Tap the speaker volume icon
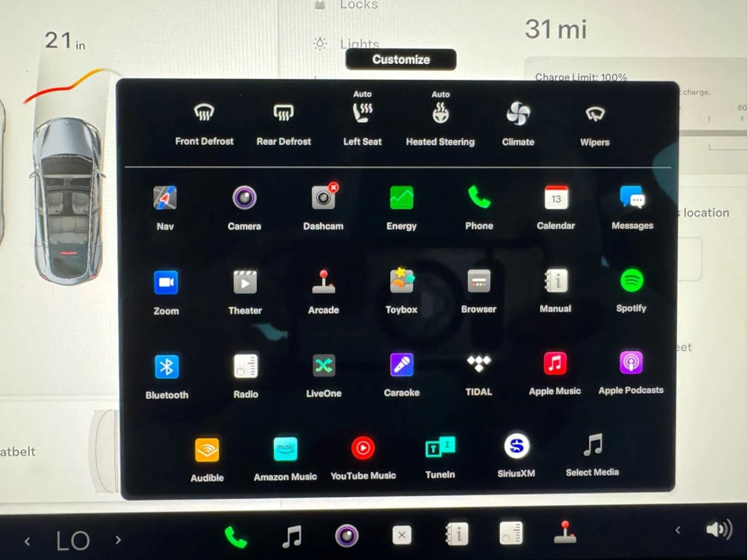This screenshot has height=560, width=747. 719,530
